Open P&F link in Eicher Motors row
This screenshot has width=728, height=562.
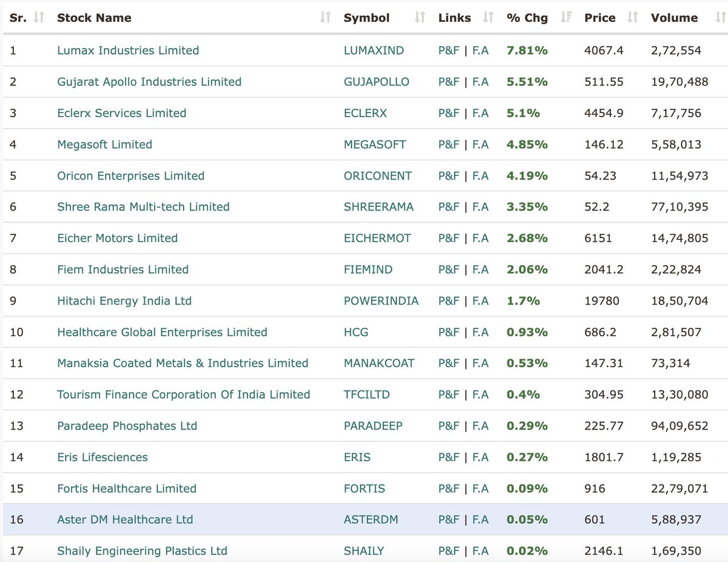click(x=449, y=239)
